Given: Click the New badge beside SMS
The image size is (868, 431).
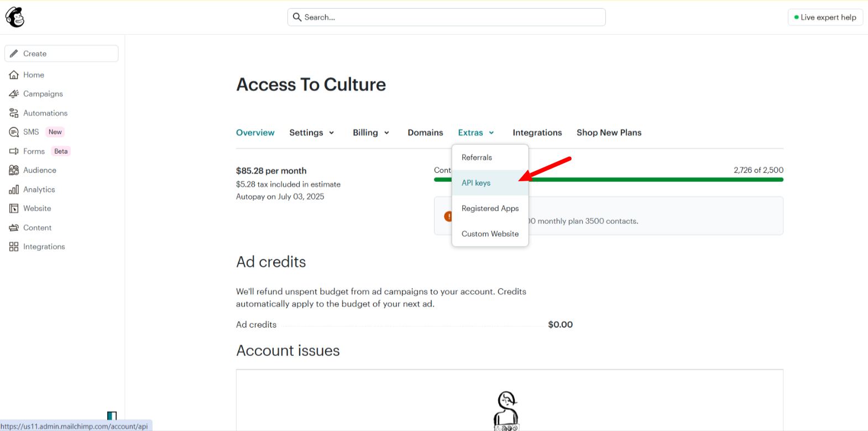Looking at the screenshot, I should [55, 132].
